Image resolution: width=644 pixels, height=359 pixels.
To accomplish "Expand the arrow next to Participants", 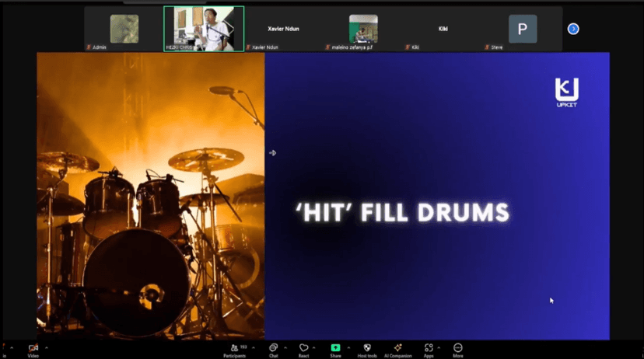I will [x=253, y=347].
